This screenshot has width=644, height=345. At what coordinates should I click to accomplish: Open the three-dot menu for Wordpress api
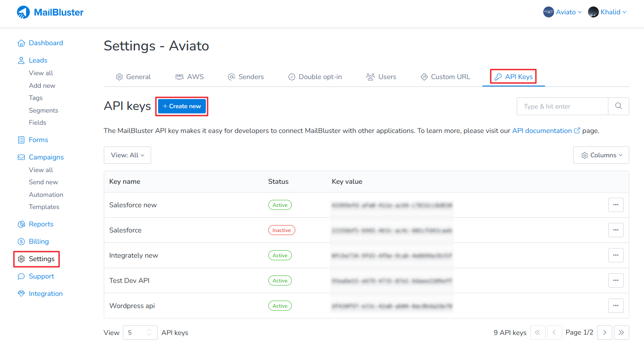tap(615, 306)
